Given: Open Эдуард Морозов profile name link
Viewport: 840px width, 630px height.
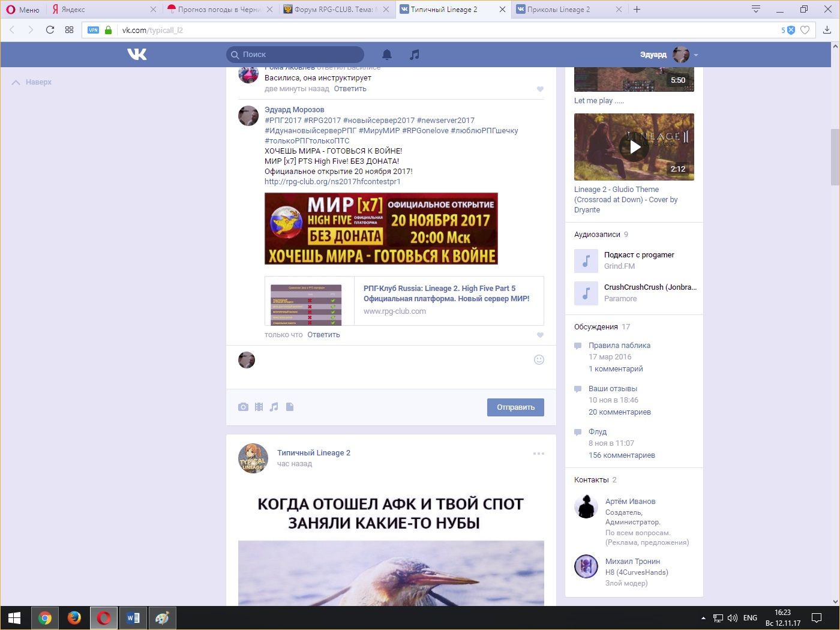Looking at the screenshot, I should (x=295, y=110).
